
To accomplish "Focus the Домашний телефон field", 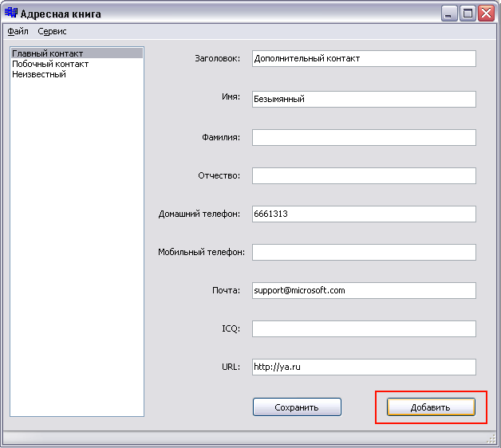I will point(364,214).
